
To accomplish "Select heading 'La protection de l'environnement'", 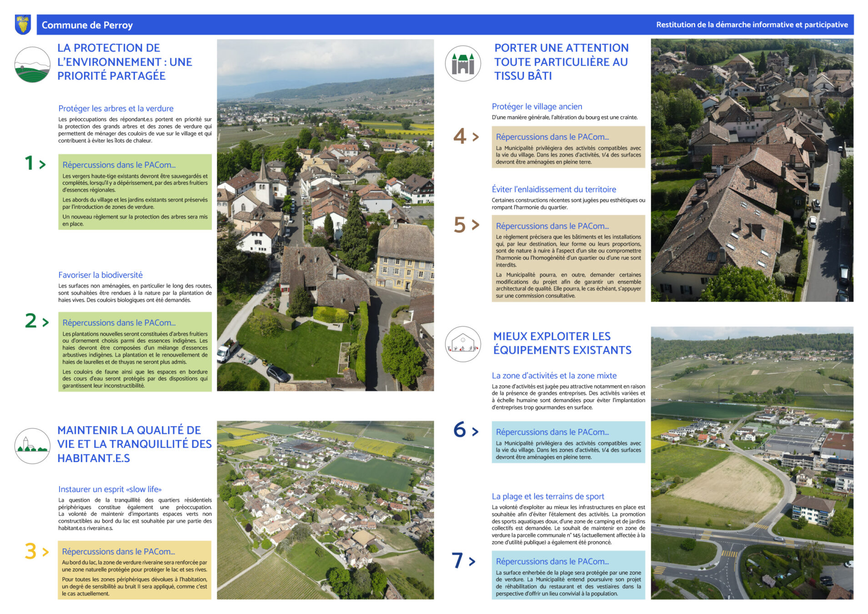I will click(125, 62).
